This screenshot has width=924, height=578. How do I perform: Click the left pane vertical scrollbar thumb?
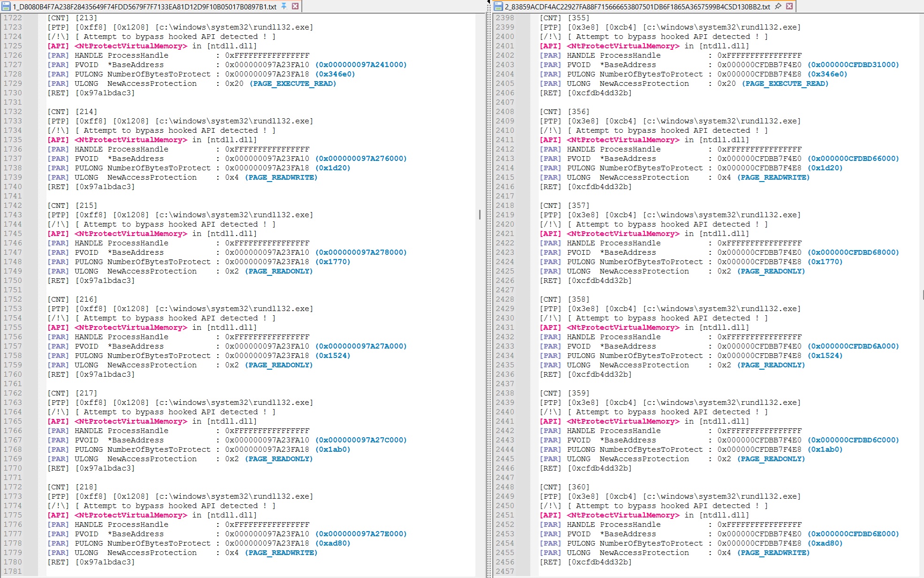tap(480, 214)
